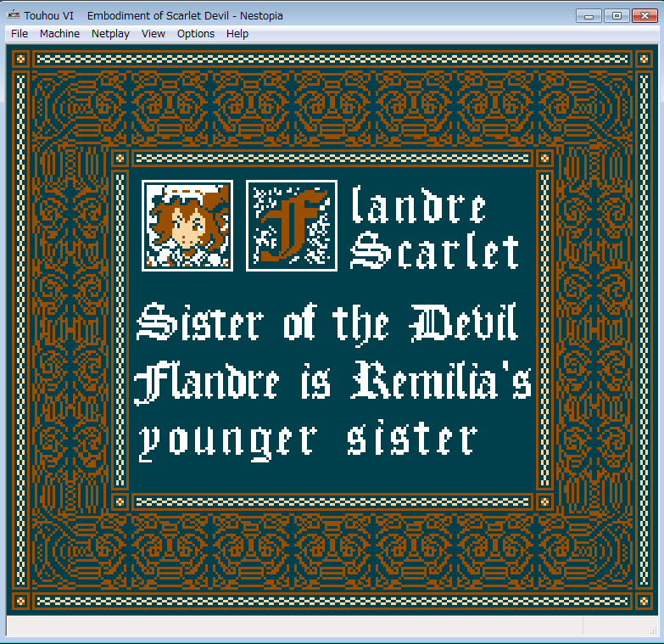The width and height of the screenshot is (664, 644).
Task: Click the Nestopia app icon in title bar
Action: (14, 14)
